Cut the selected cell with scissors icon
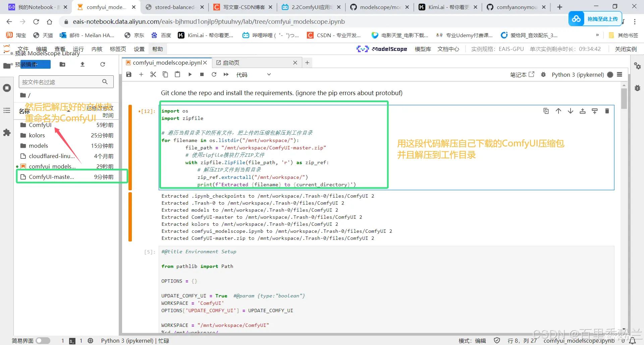 (153, 74)
